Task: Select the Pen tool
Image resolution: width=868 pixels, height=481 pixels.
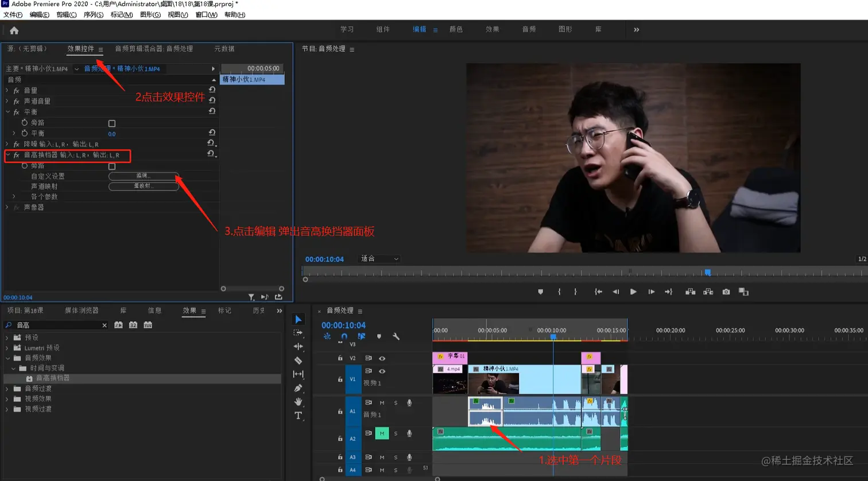Action: click(x=298, y=388)
